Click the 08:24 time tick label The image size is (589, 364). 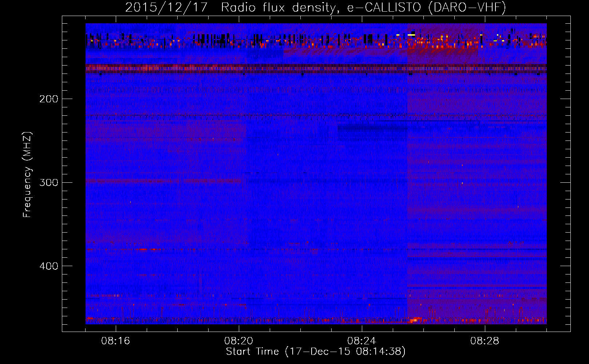pos(361,341)
